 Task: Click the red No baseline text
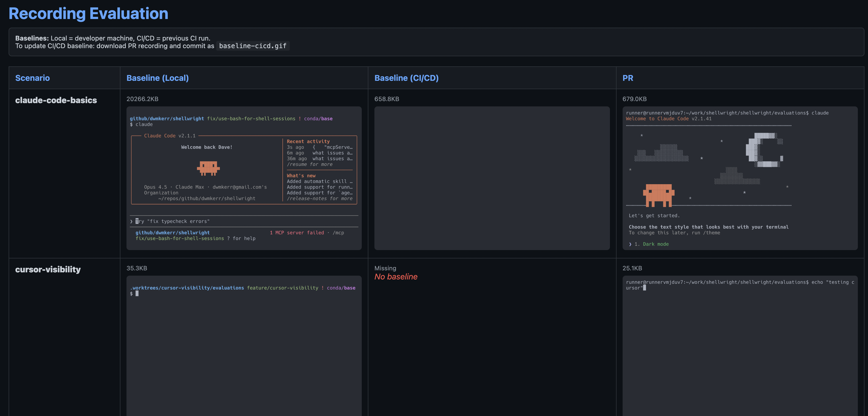click(x=395, y=277)
